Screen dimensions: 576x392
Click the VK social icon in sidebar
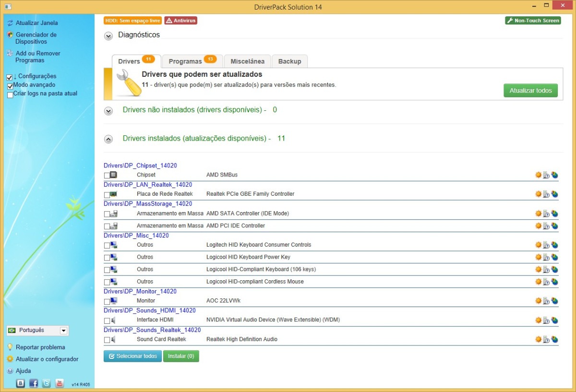click(x=21, y=383)
